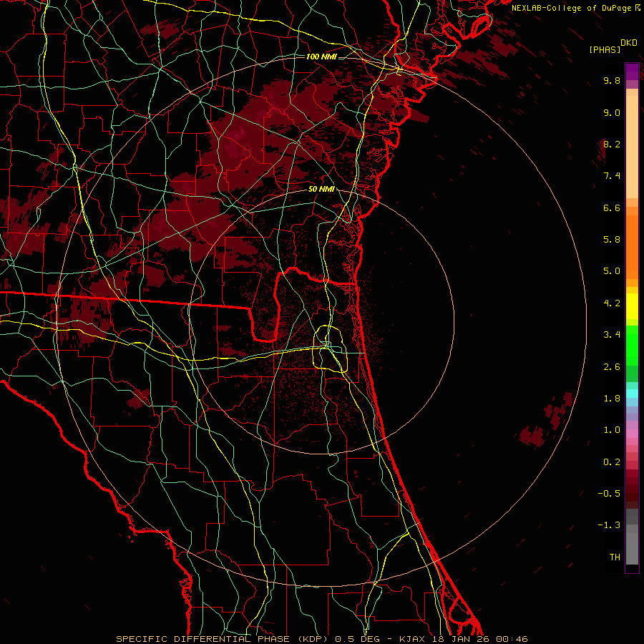Click the 5.0 value on the color scale
The height and width of the screenshot is (644, 644).
point(612,271)
